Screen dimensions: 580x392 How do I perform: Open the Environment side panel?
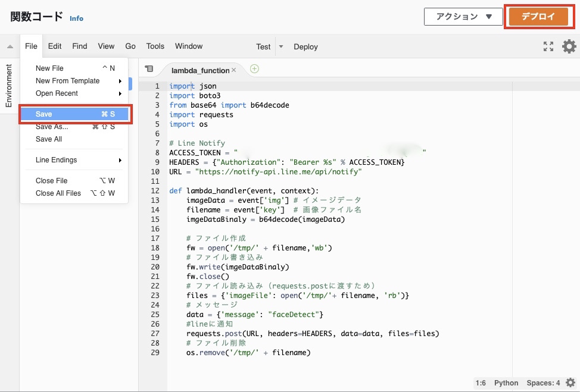pos(8,86)
